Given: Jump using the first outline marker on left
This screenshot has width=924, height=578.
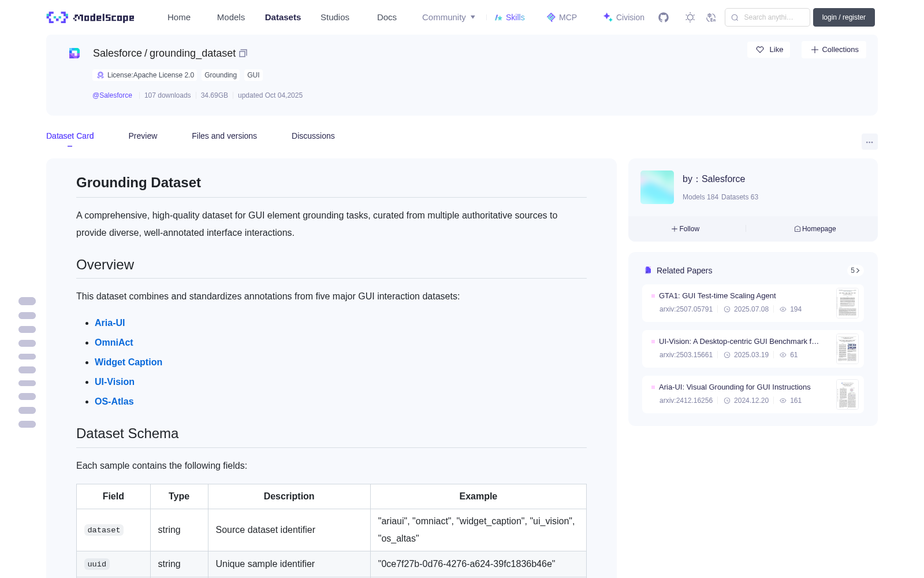Looking at the screenshot, I should (27, 301).
